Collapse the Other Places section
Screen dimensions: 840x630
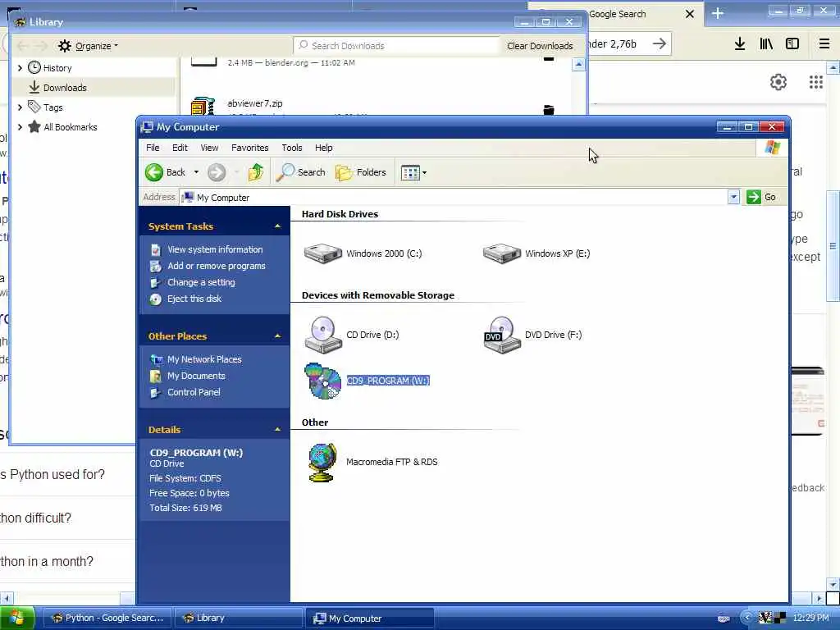coord(277,336)
